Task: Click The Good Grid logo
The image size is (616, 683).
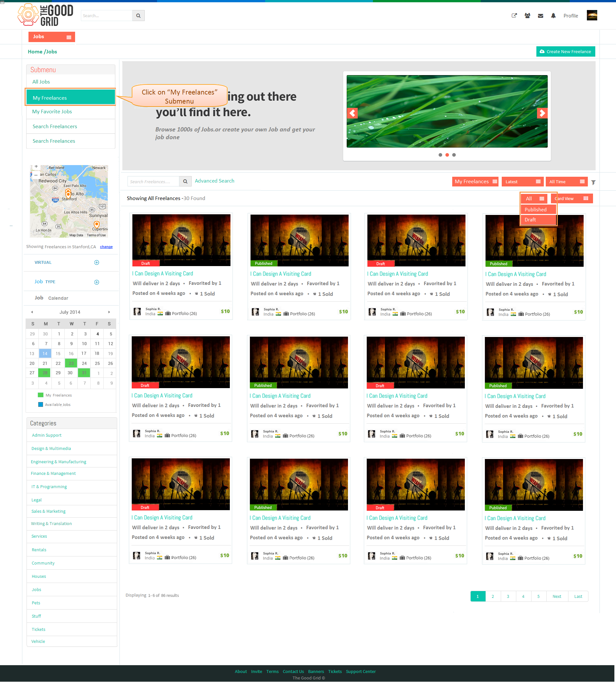Action: pos(45,15)
